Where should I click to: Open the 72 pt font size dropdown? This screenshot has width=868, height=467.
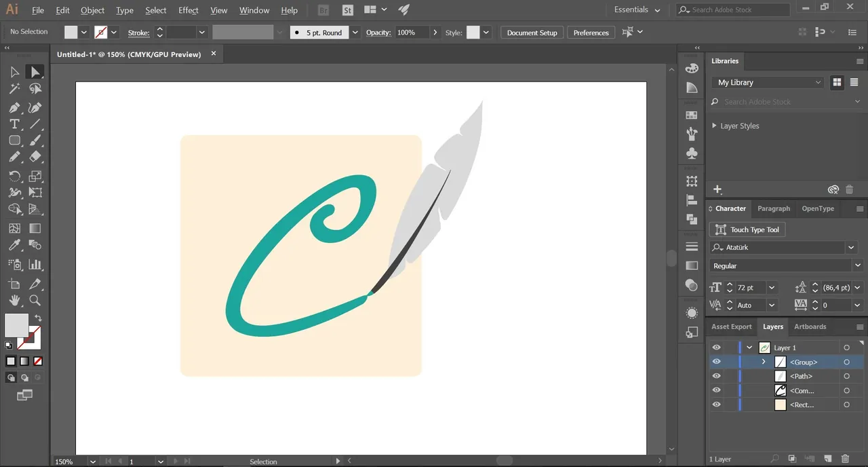(x=771, y=288)
